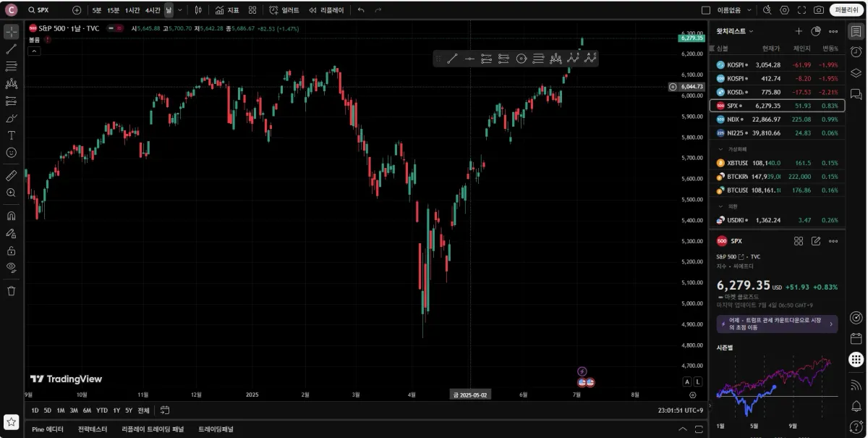Open the user profile avatar menu
Screen dimensions: 868x438
click(11, 10)
